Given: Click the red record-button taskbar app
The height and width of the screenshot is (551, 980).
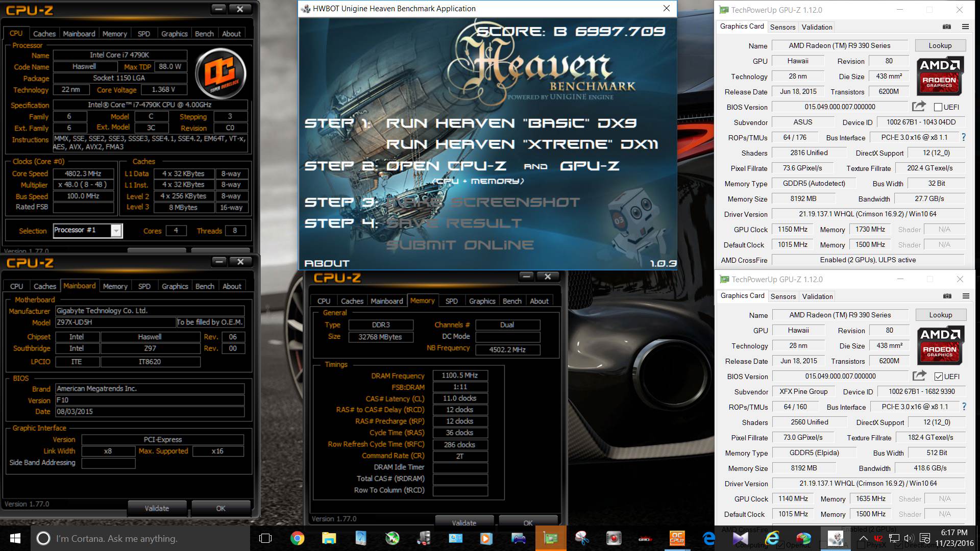Looking at the screenshot, I should [x=614, y=538].
